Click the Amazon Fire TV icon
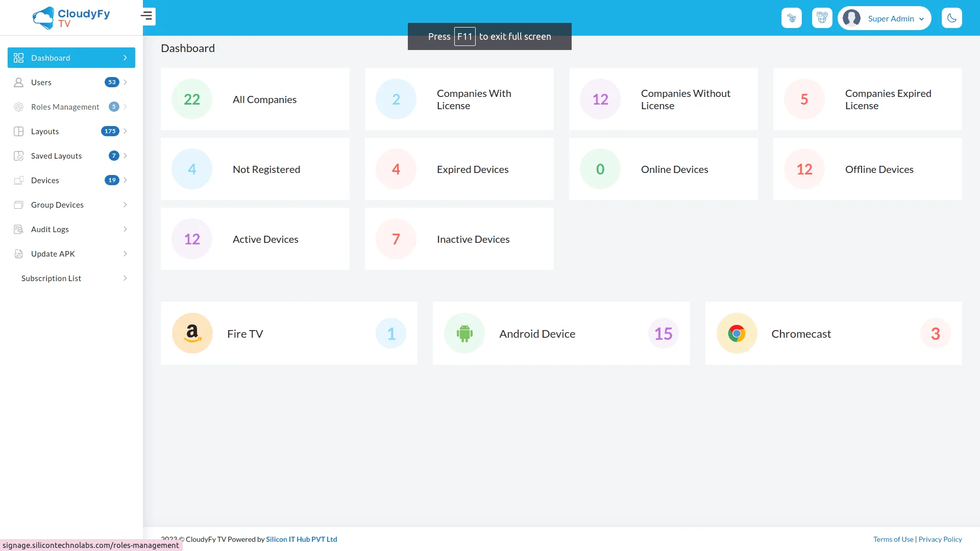This screenshot has width=980, height=551. click(192, 333)
